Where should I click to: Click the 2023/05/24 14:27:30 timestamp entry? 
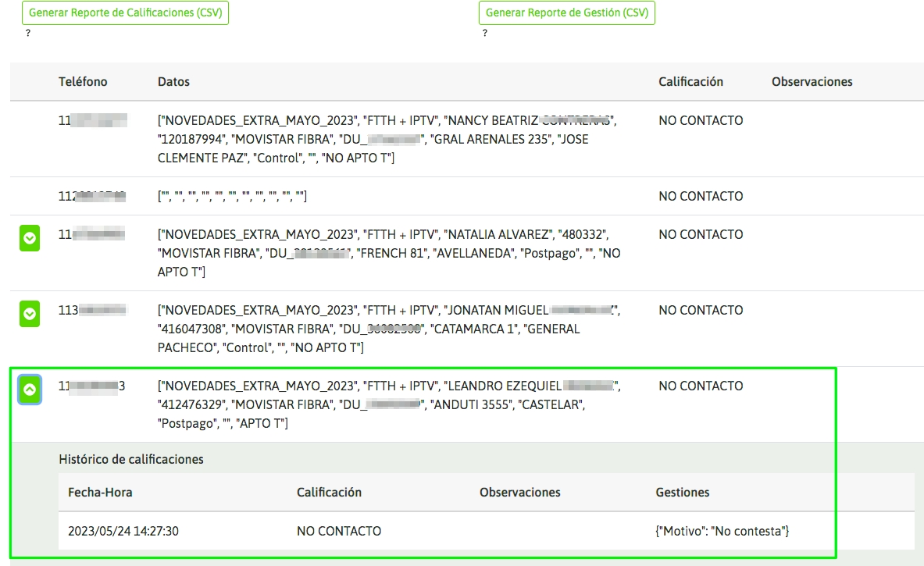coord(123,532)
